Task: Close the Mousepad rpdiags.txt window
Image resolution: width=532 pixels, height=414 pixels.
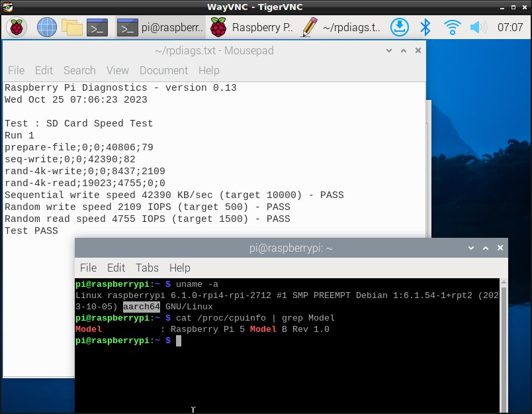Action: [418, 50]
